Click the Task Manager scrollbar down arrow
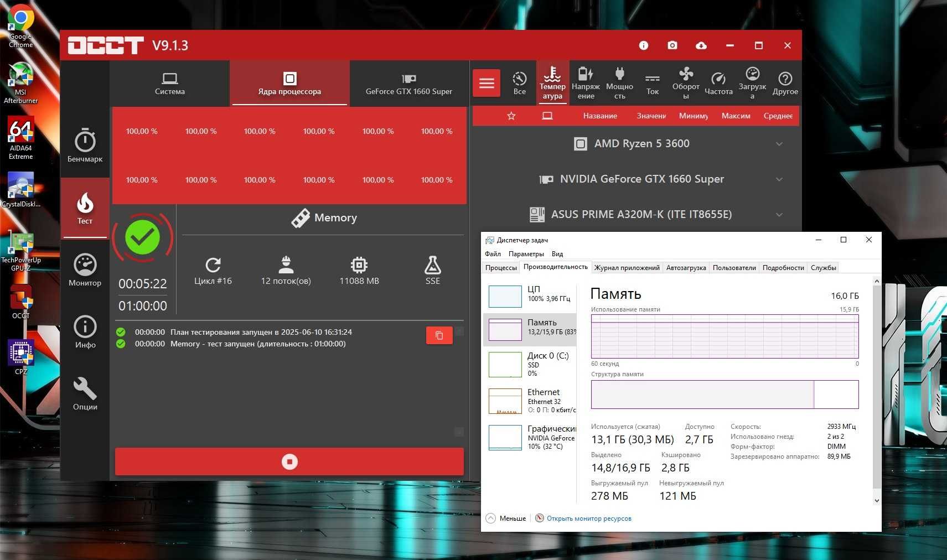 pos(877,500)
